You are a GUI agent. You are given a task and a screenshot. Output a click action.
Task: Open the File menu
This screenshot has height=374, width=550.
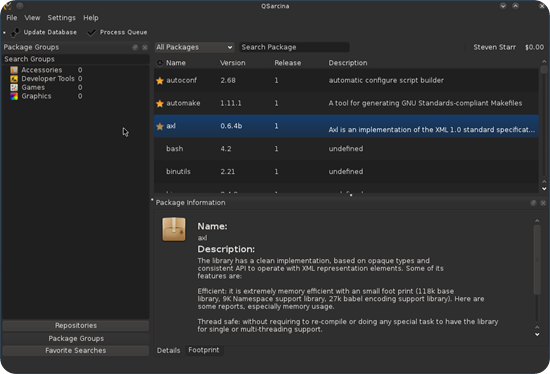12,18
